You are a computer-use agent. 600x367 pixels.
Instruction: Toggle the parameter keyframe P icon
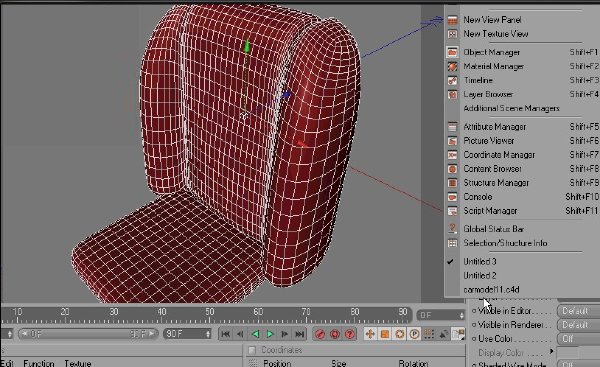[x=414, y=334]
